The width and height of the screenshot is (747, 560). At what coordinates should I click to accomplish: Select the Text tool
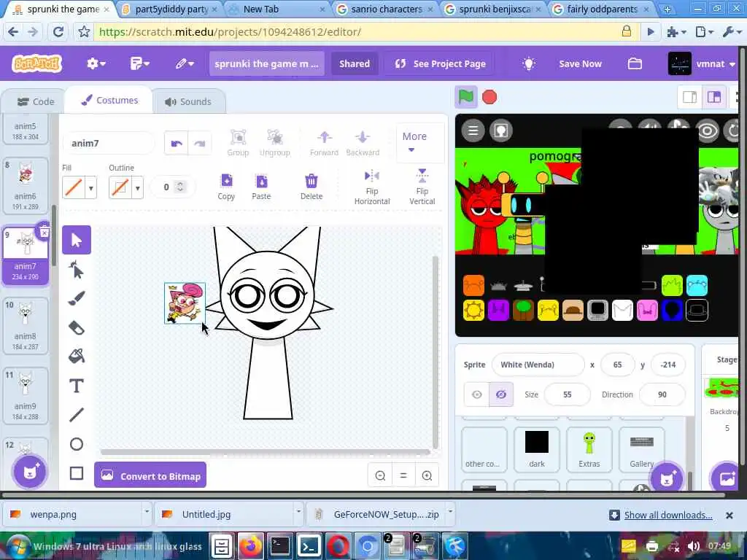pos(76,386)
